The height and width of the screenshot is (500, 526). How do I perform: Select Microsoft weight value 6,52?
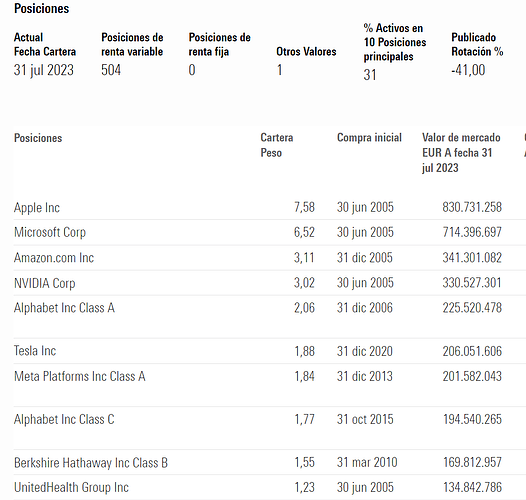[x=305, y=232]
